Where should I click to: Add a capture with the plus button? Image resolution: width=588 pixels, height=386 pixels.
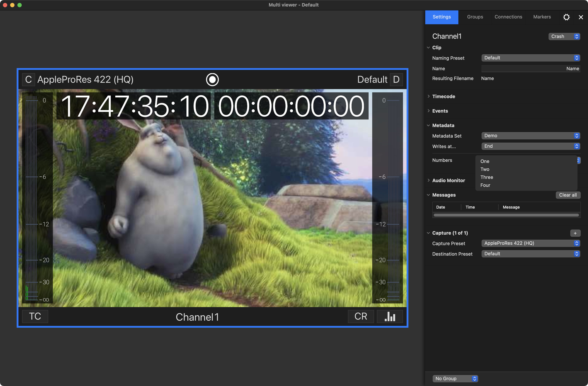pyautogui.click(x=575, y=233)
